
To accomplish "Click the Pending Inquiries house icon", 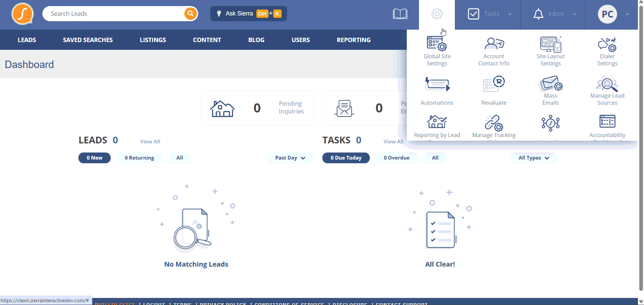I will [222, 108].
